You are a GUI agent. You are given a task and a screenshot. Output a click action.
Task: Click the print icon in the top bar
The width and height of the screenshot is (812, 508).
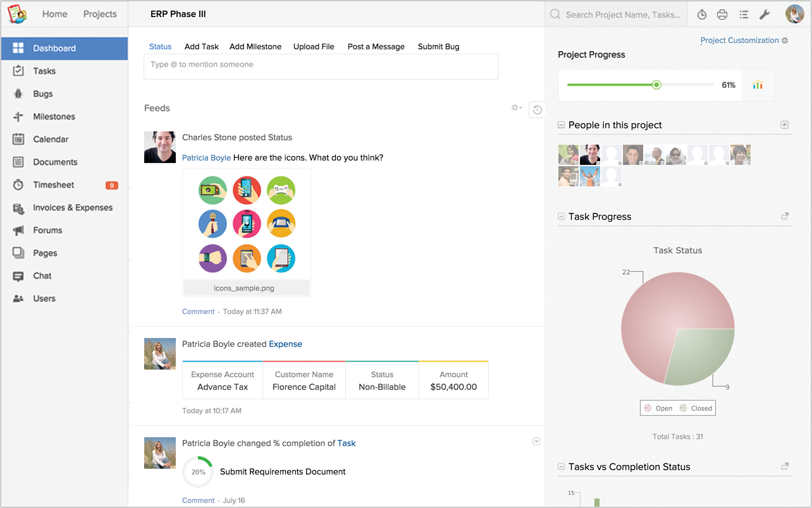click(723, 14)
